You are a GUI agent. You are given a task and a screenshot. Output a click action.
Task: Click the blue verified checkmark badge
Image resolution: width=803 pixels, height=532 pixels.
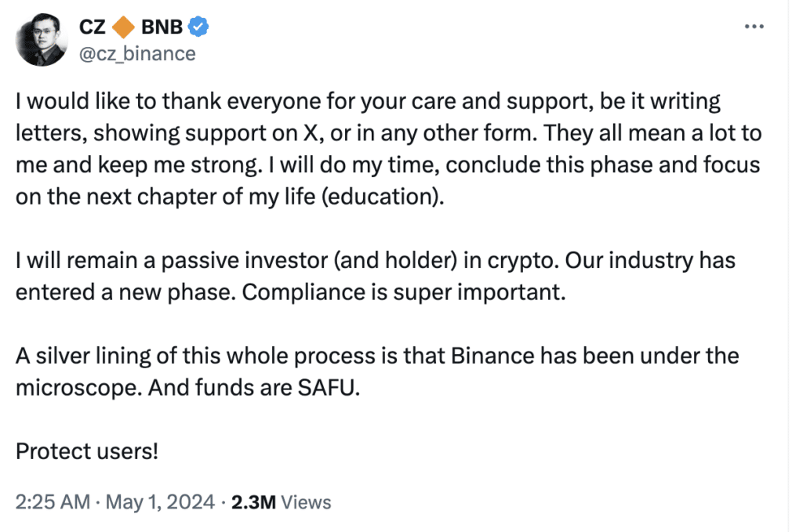pos(199,27)
